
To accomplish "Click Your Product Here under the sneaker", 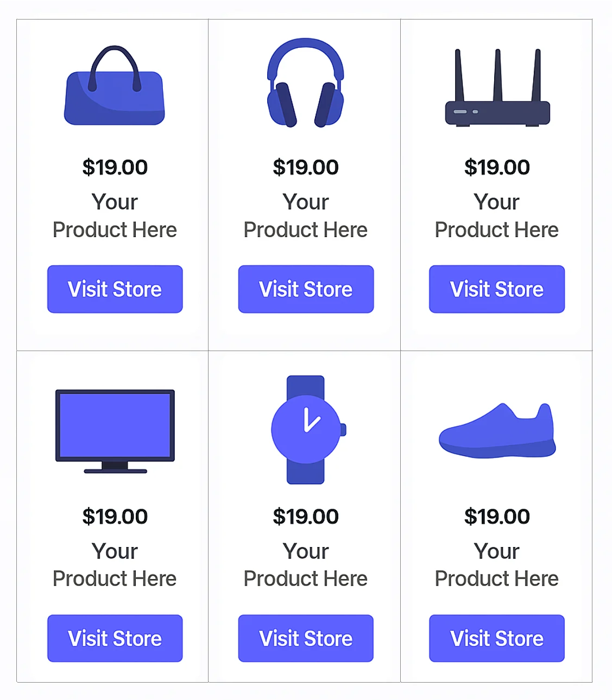I will [497, 565].
